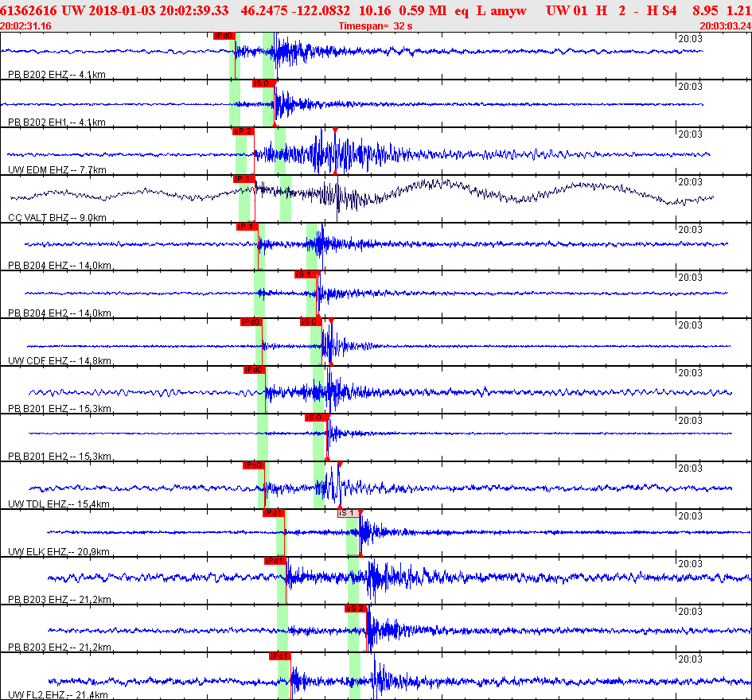Click the iPd0 pick flag on UW CDF EHZ
Viewport: 752px width, 700px height.
point(251,322)
